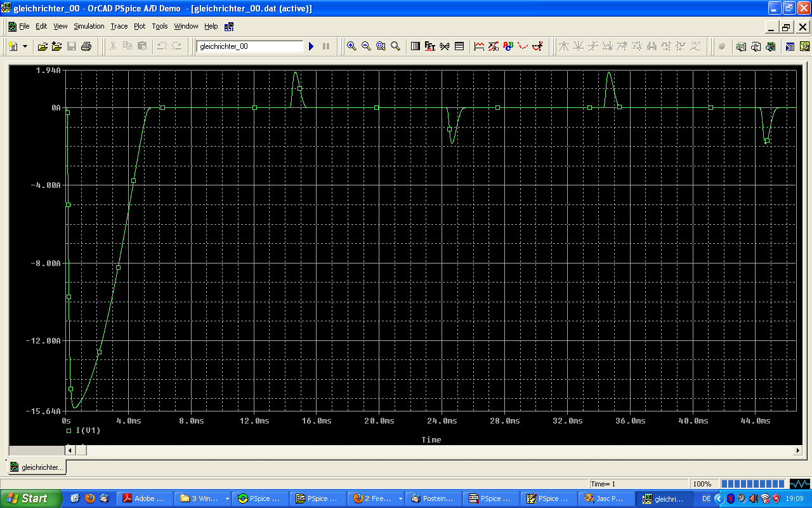Switch to the Adobe taskbar window
The width and height of the screenshot is (812, 508).
click(144, 499)
